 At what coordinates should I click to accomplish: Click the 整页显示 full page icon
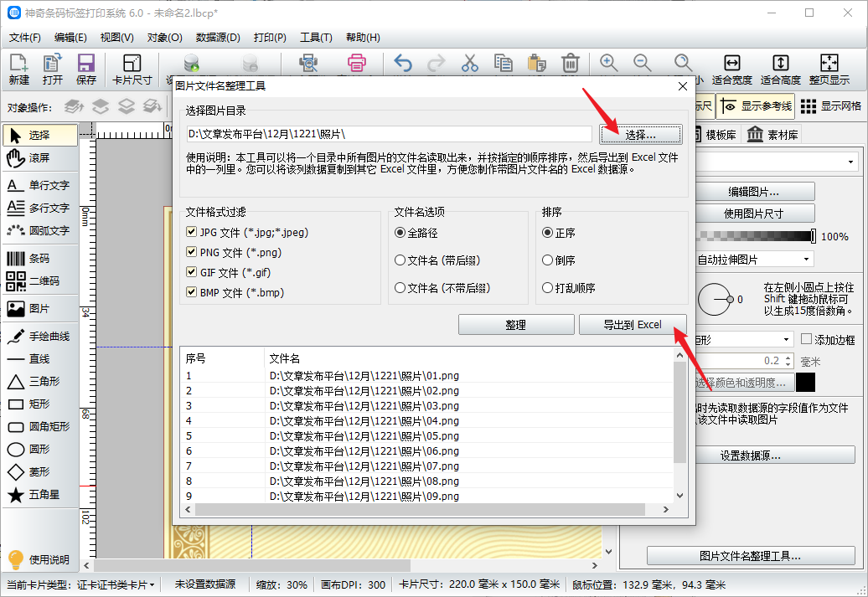pyautogui.click(x=829, y=69)
